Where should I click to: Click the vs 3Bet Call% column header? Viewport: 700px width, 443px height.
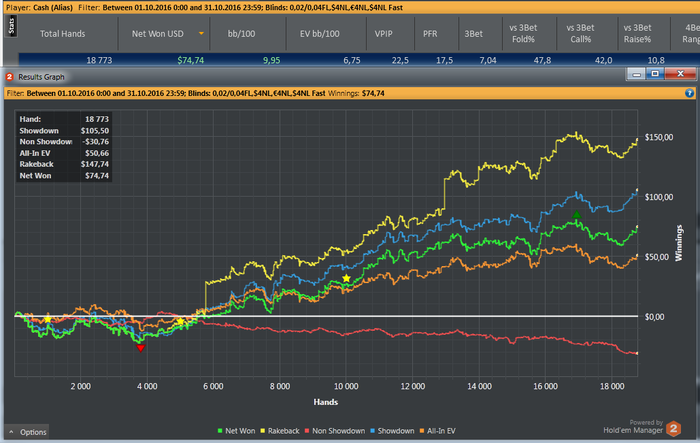pos(580,33)
